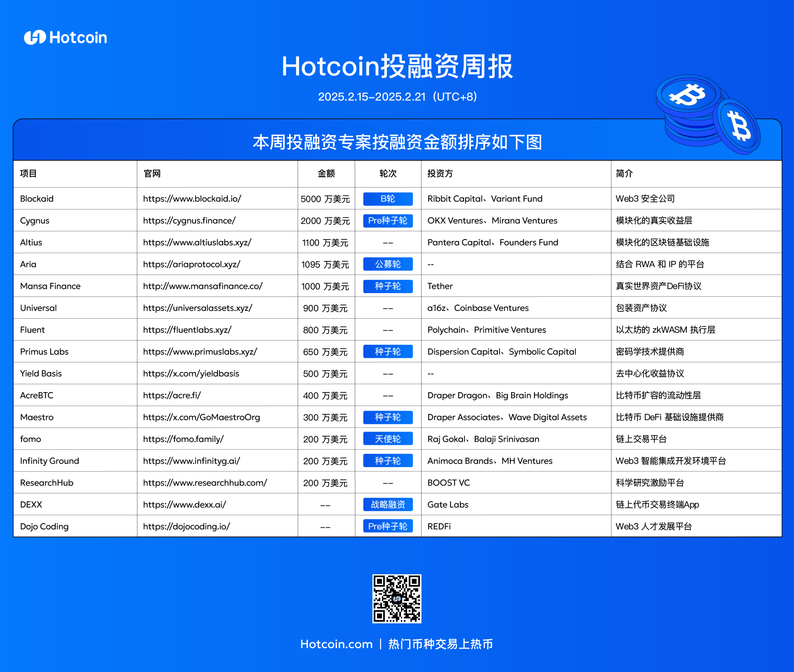
Task: Click the 投资方 column header
Action: [440, 174]
